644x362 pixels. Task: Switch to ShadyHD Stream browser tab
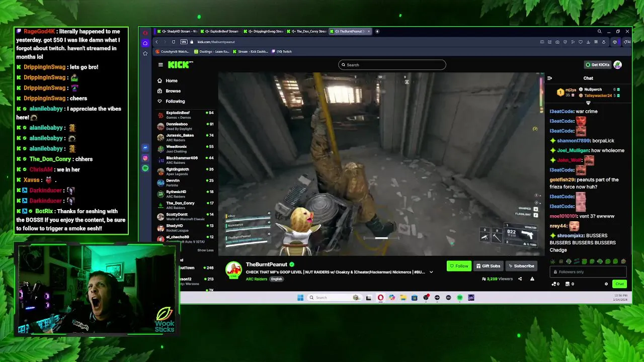tap(177, 31)
